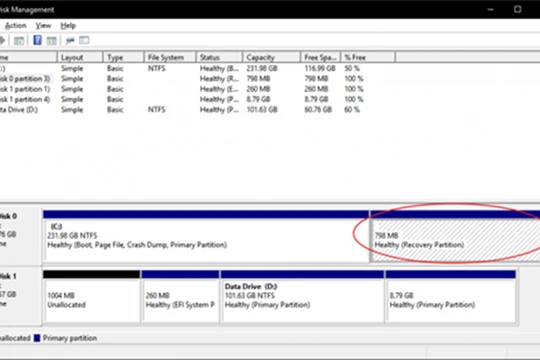Select the Data Drive (D:) partition block

[302, 297]
